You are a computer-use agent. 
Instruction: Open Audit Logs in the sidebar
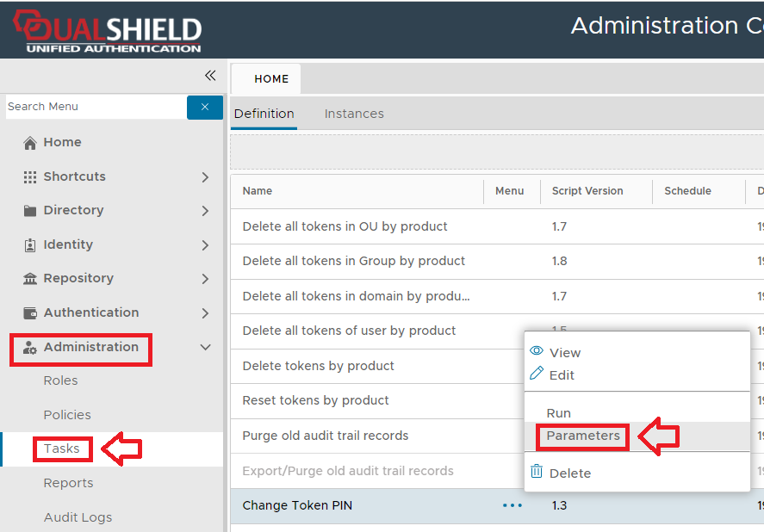78,517
